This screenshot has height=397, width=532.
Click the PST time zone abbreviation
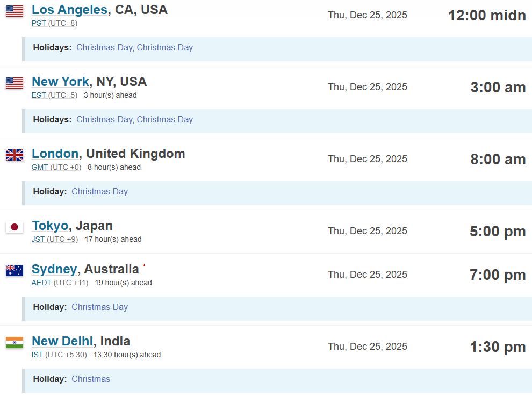(x=39, y=23)
